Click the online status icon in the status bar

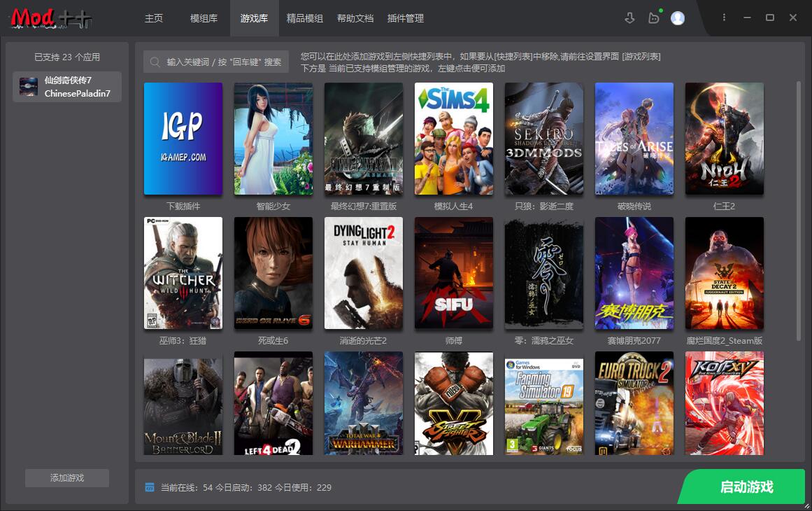click(x=149, y=486)
